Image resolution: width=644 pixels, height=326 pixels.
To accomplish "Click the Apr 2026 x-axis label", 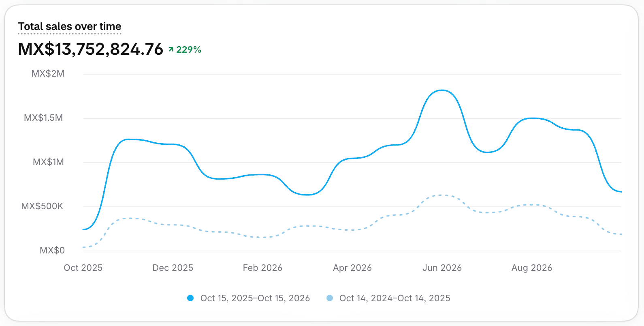I will tap(352, 268).
